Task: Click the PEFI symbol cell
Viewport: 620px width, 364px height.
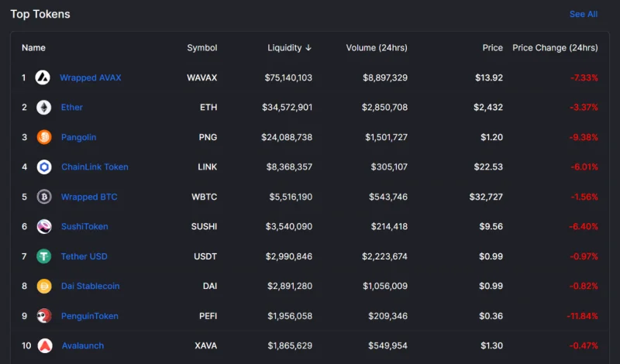Action: 208,316
